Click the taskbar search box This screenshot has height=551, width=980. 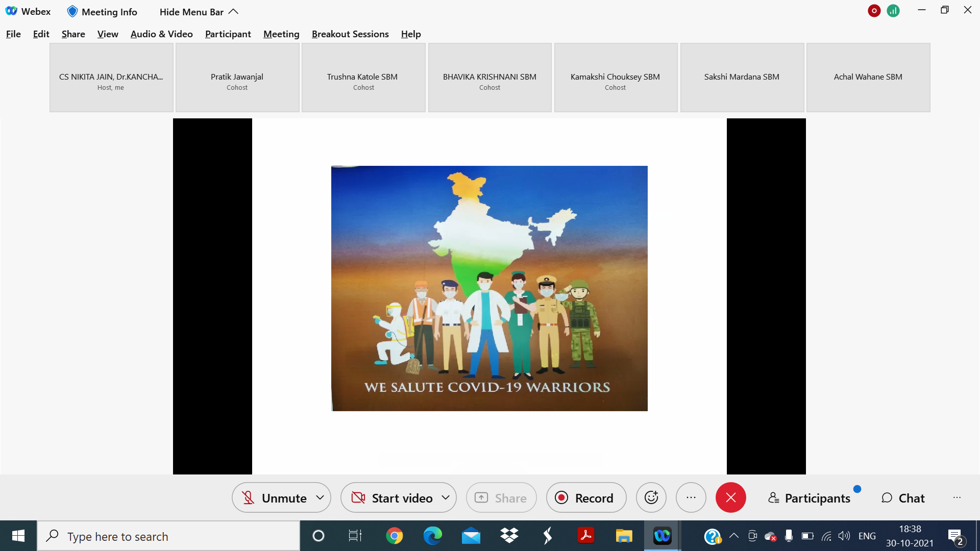coord(168,536)
